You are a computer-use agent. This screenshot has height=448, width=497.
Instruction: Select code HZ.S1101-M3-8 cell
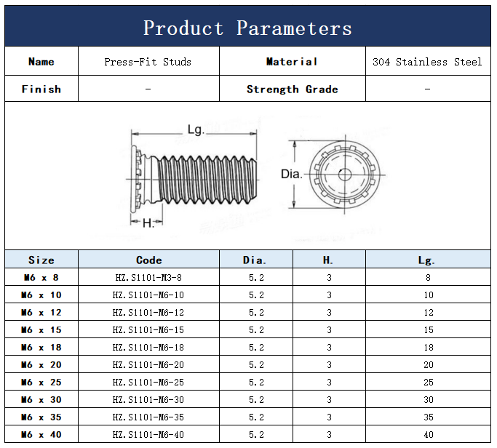pyautogui.click(x=148, y=277)
